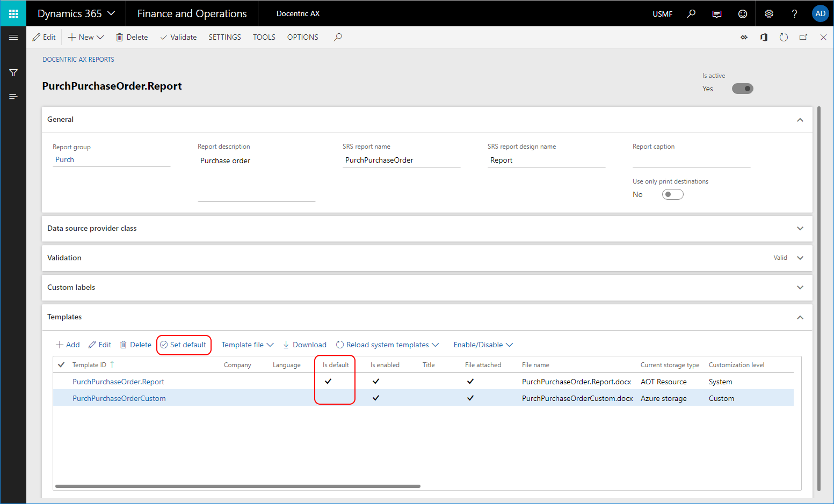Toggle Use only print destinations switch
The image size is (834, 504).
[x=672, y=194]
